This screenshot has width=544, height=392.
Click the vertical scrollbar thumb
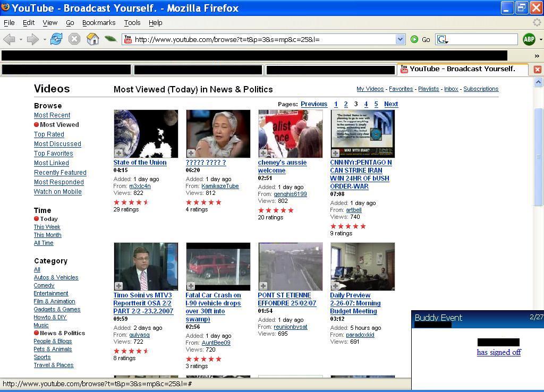coord(538,157)
